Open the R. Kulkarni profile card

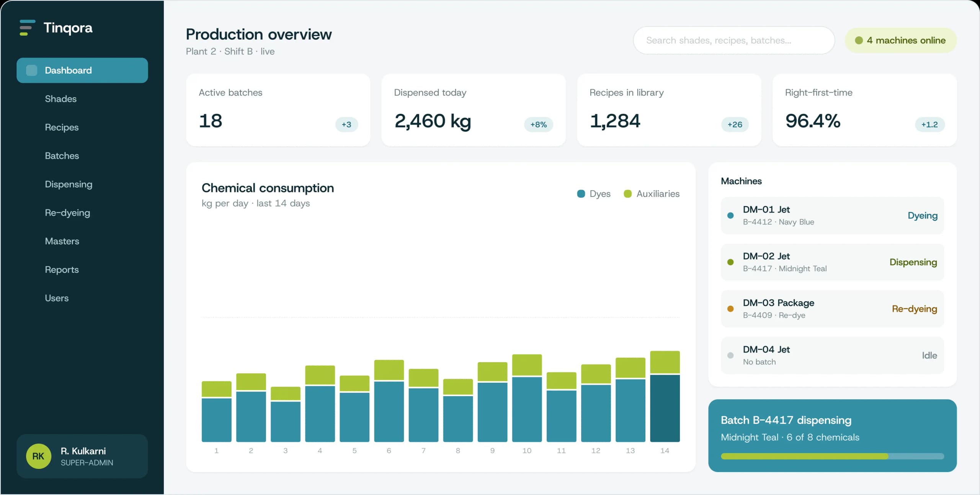click(x=82, y=456)
